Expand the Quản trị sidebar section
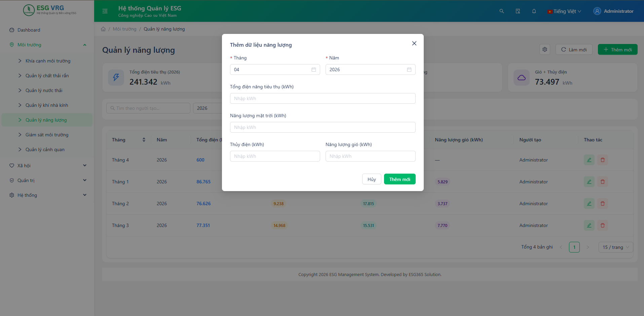Screen dimensions: 644x316 47,180
